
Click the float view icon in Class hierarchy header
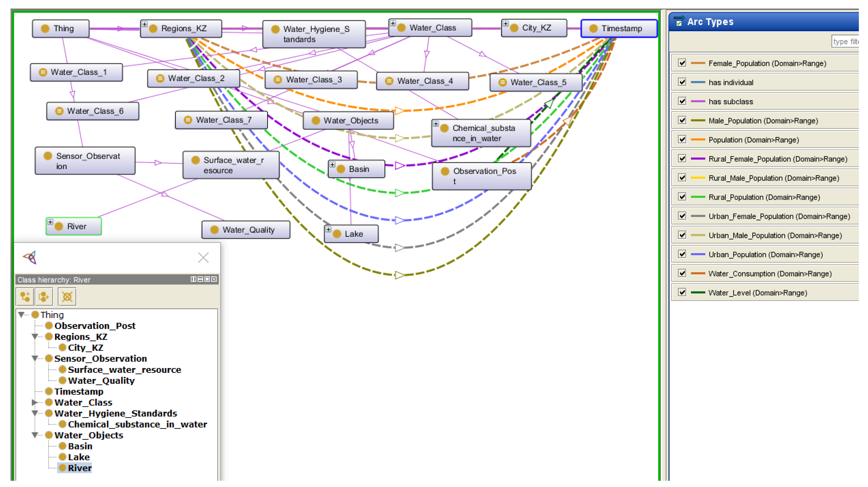207,279
